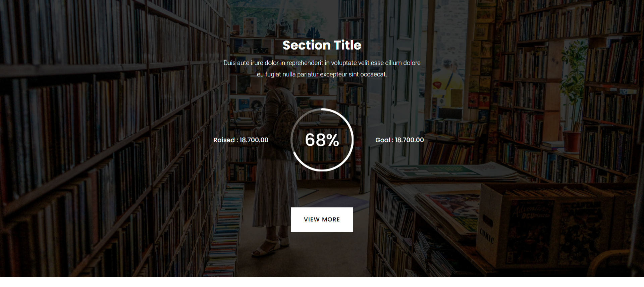Click the amount 18.700.00 beside Raised
This screenshot has height=287, width=644.
[x=254, y=140]
